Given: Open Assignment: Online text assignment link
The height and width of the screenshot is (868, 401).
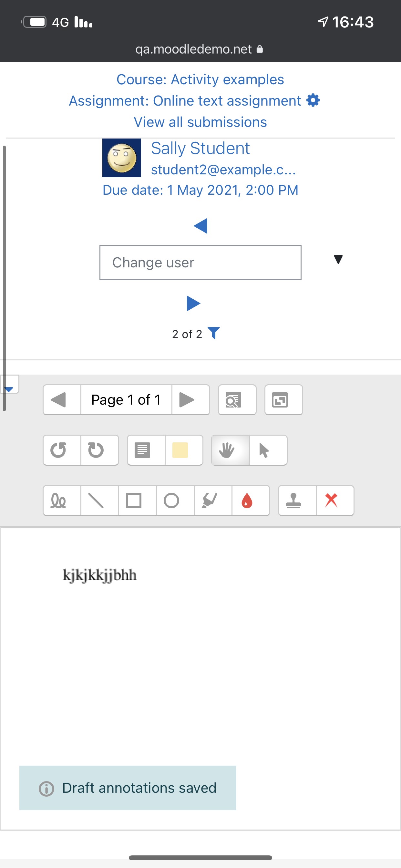Looking at the screenshot, I should coord(185,101).
